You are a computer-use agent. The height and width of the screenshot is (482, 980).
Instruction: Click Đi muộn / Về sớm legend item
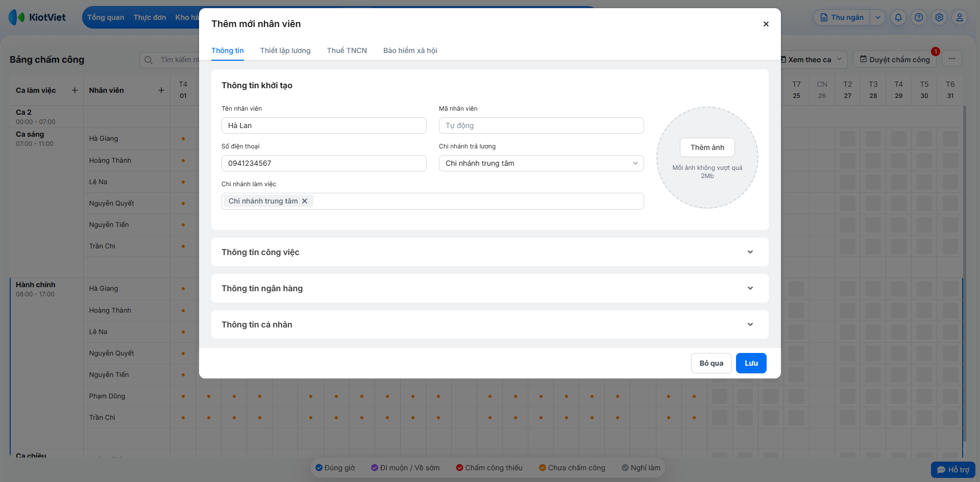tap(405, 468)
